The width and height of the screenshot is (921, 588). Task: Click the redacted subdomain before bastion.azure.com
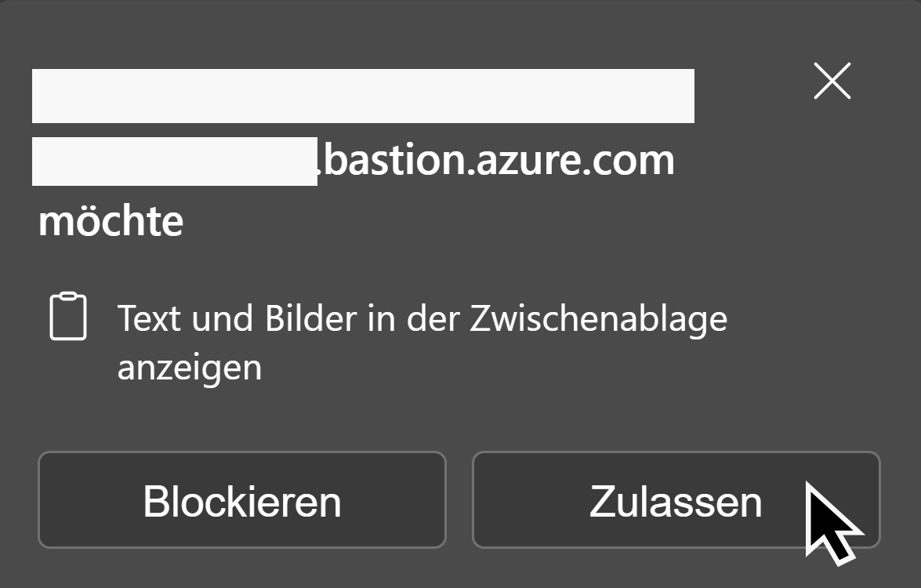point(174,162)
